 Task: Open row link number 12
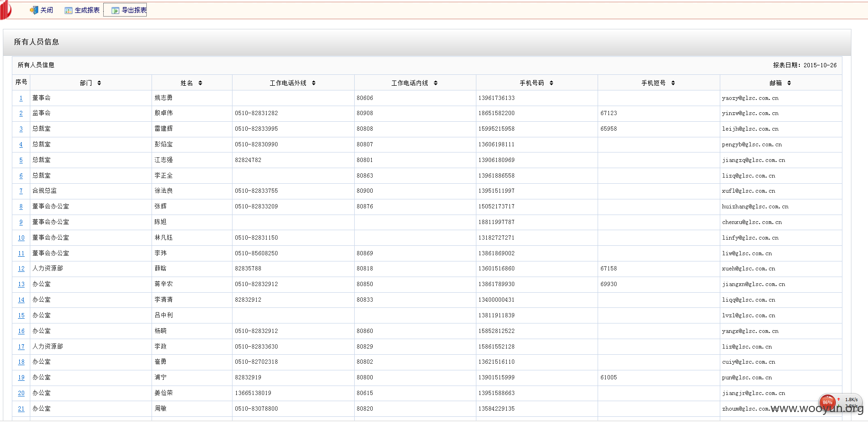(21, 269)
